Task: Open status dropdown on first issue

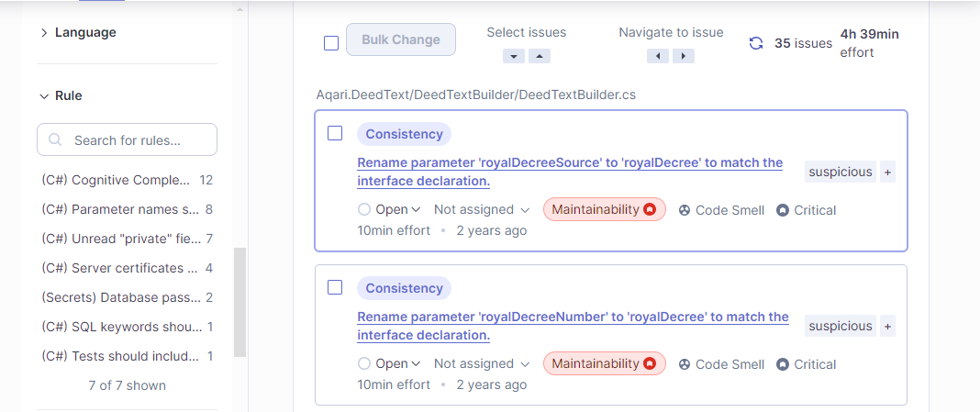Action: click(x=390, y=210)
